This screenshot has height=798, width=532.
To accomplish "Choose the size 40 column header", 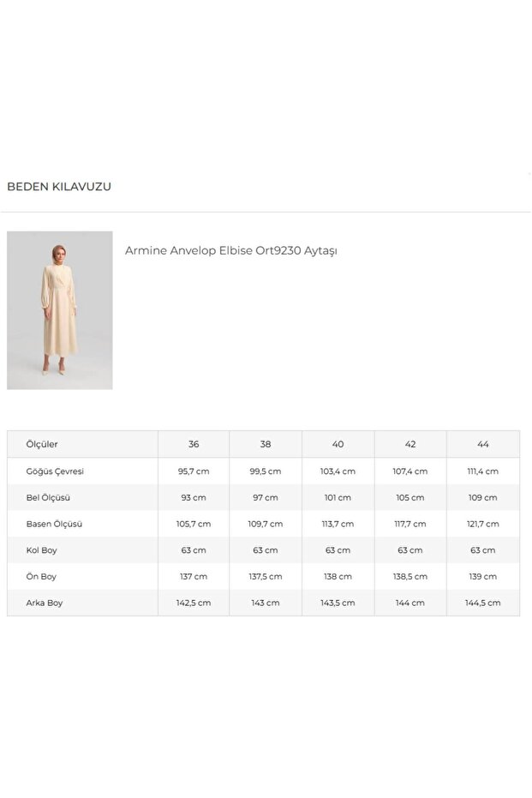I will [338, 444].
